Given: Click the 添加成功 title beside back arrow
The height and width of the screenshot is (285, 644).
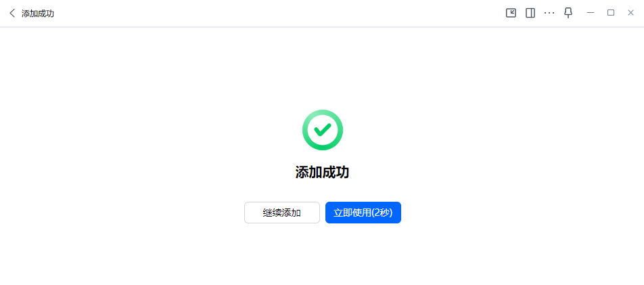Looking at the screenshot, I should pyautogui.click(x=38, y=14).
